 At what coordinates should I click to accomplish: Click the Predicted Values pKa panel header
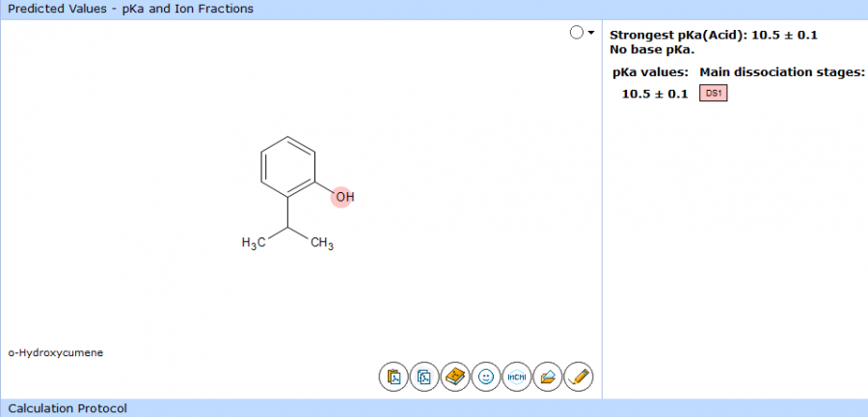pos(434,9)
